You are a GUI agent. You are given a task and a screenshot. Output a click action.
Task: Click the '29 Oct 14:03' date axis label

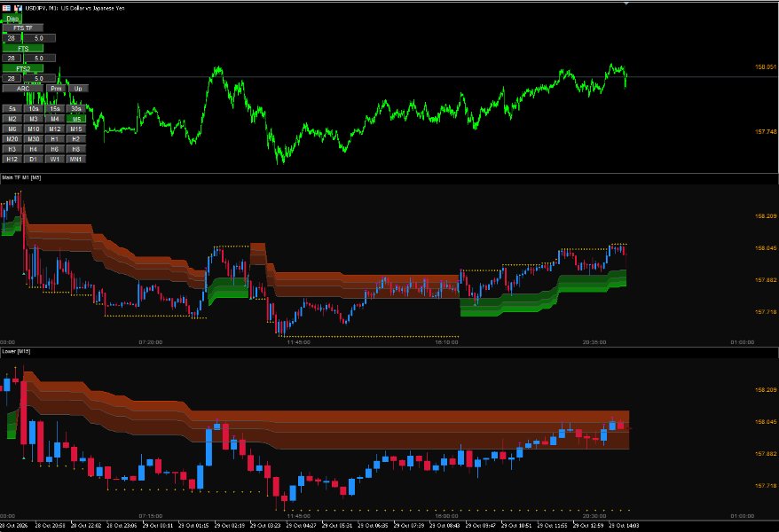click(624, 525)
